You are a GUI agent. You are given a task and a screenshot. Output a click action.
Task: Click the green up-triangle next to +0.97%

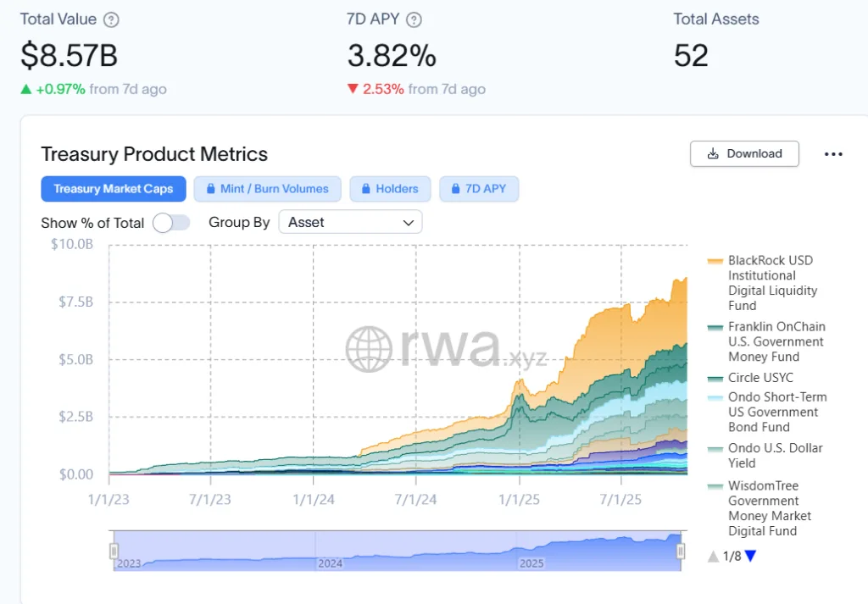(26, 89)
